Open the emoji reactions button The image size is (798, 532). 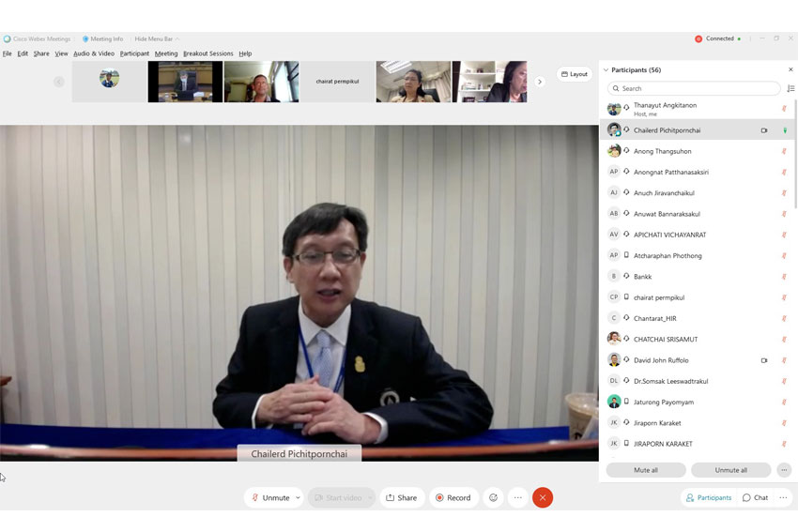[493, 497]
